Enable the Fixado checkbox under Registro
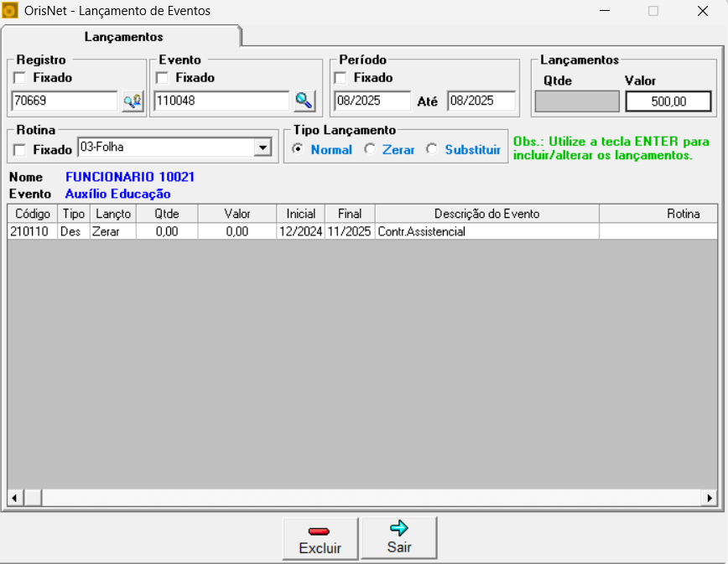Screen dimensions: 728x564 point(19,78)
